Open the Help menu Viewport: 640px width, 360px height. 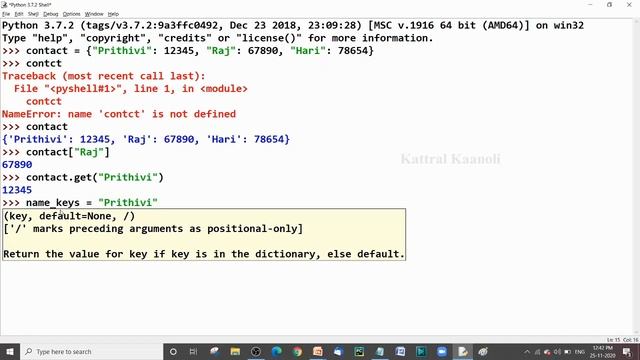click(113, 14)
